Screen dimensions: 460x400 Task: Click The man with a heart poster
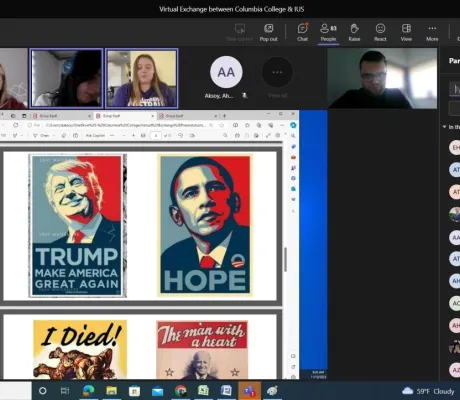pos(202,350)
